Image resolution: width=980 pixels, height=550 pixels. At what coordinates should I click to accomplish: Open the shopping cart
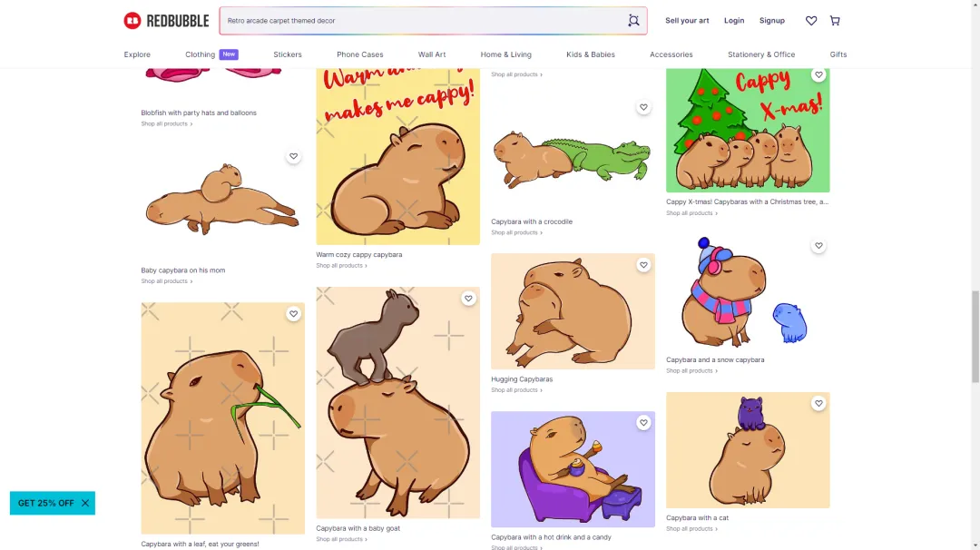835,21
